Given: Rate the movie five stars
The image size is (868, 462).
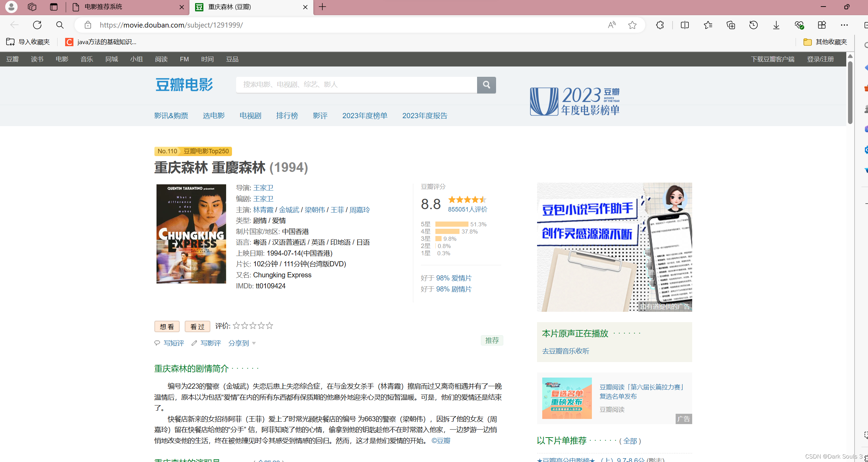Looking at the screenshot, I should point(270,326).
